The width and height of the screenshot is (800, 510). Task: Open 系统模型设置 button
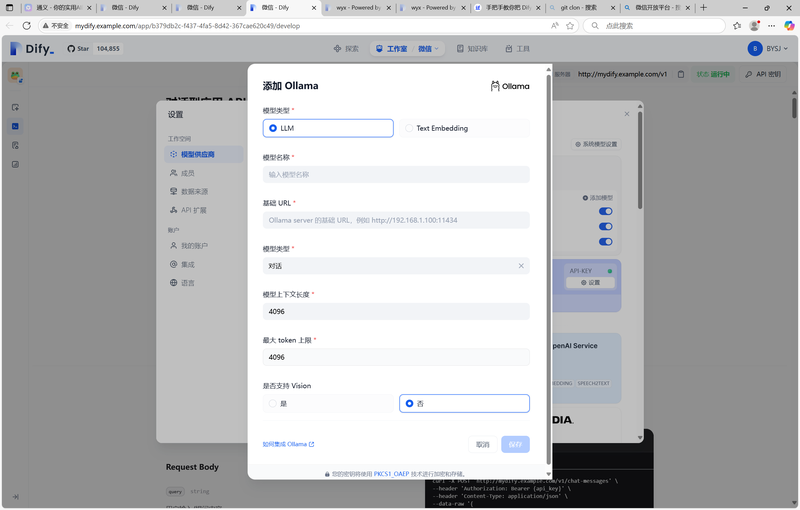coord(596,144)
